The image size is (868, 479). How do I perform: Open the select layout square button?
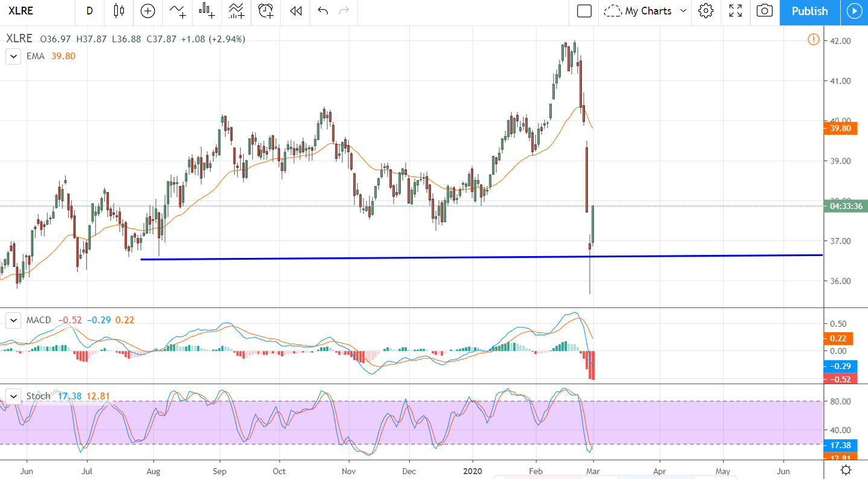coord(584,11)
